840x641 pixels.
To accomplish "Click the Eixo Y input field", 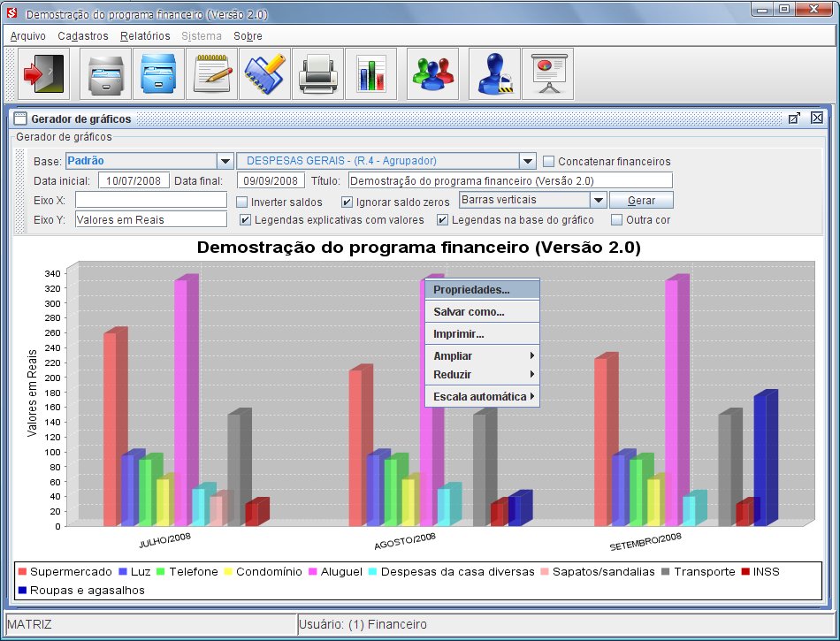I will point(151,219).
